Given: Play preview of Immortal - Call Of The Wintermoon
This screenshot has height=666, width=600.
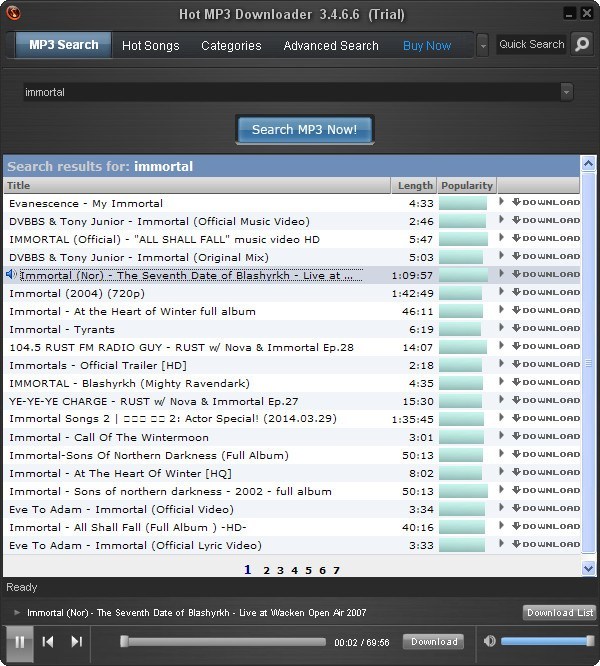Looking at the screenshot, I should pos(501,436).
